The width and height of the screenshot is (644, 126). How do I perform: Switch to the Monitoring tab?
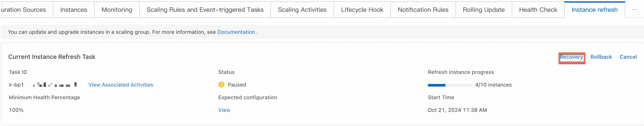117,10
